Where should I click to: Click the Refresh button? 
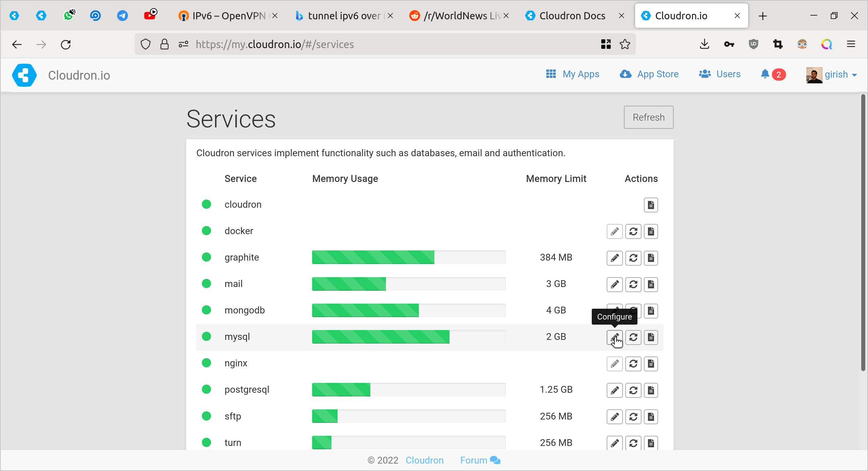click(648, 117)
